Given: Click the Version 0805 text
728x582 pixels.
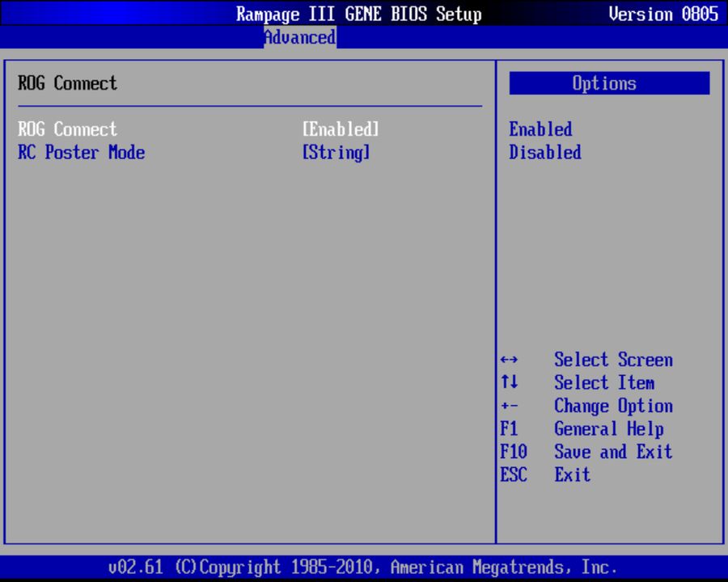Looking at the screenshot, I should tap(663, 14).
